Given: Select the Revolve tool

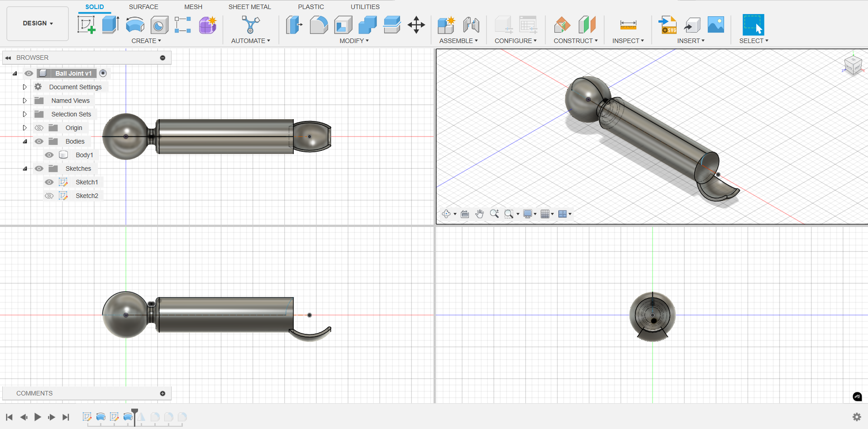Looking at the screenshot, I should click(135, 24).
